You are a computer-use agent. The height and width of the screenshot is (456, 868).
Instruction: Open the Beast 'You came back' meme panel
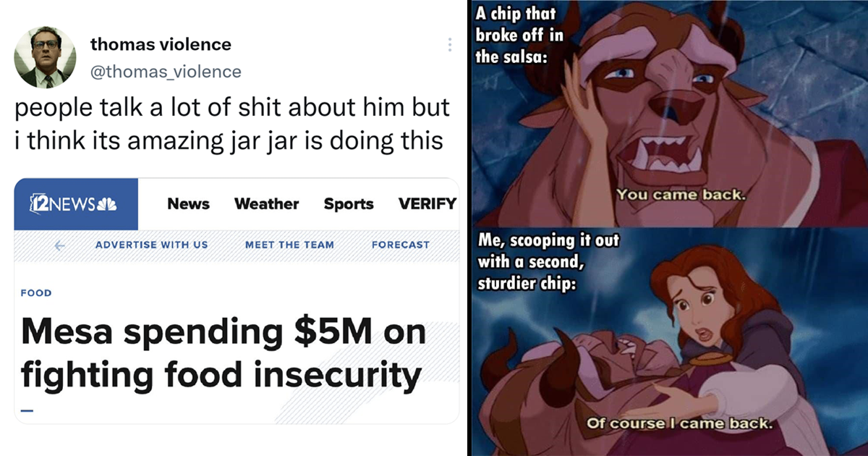[670, 114]
